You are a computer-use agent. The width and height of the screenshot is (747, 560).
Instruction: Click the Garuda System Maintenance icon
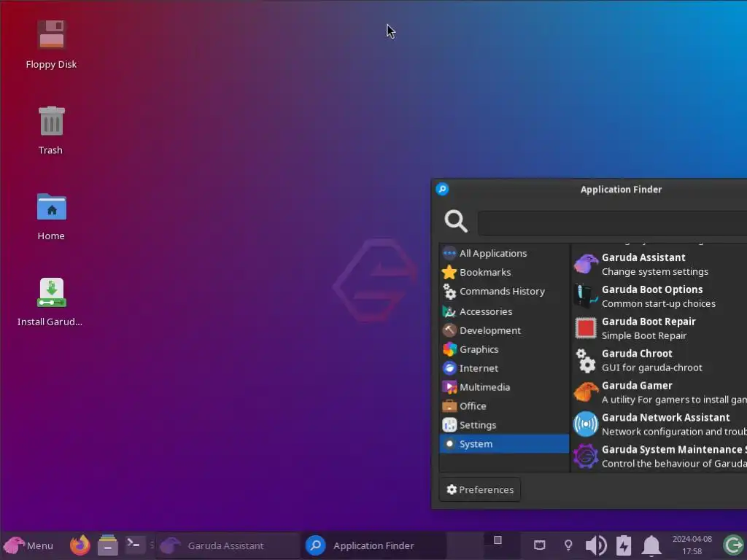(586, 456)
